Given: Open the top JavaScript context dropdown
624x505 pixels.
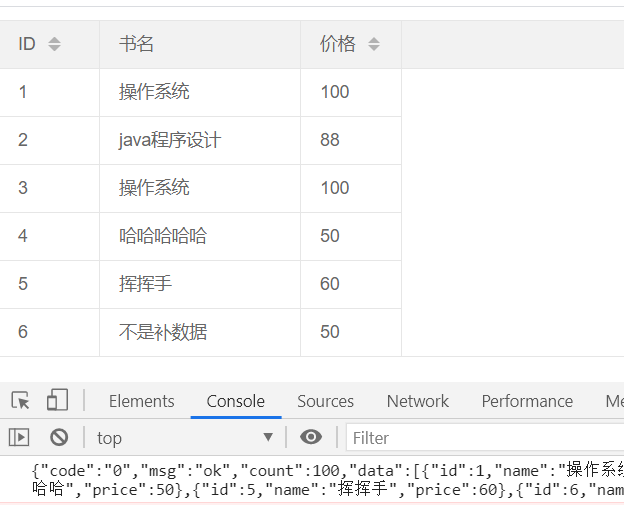Looking at the screenshot, I should coord(185,438).
